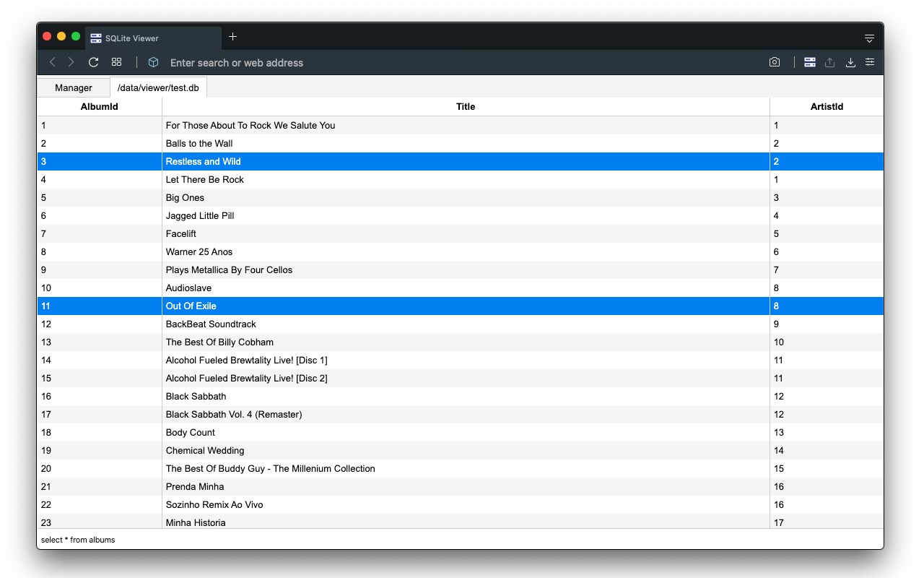The image size is (924, 578).
Task: Click the highlighted 'Out Of Exile' row
Action: [461, 306]
